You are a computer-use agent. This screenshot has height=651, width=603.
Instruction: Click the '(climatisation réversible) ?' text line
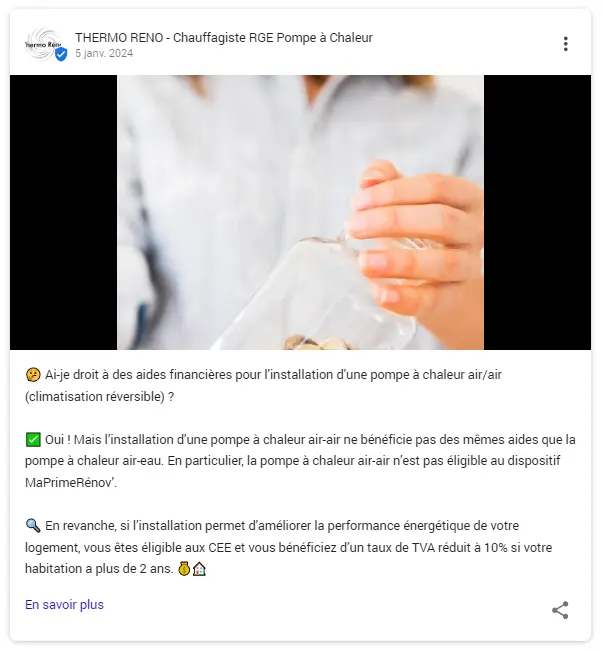pos(99,396)
